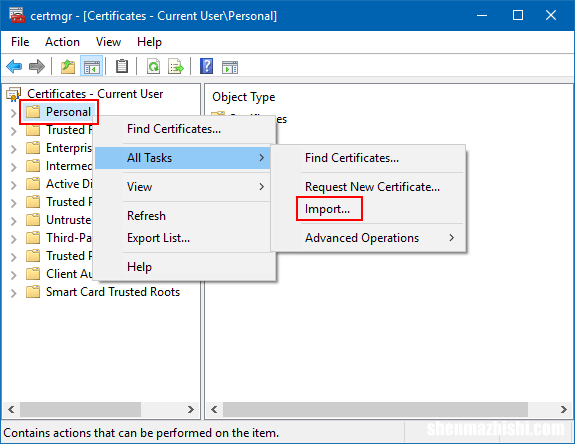This screenshot has height=444, width=575.
Task: Open the blue Help toolbar icon
Action: [206, 66]
